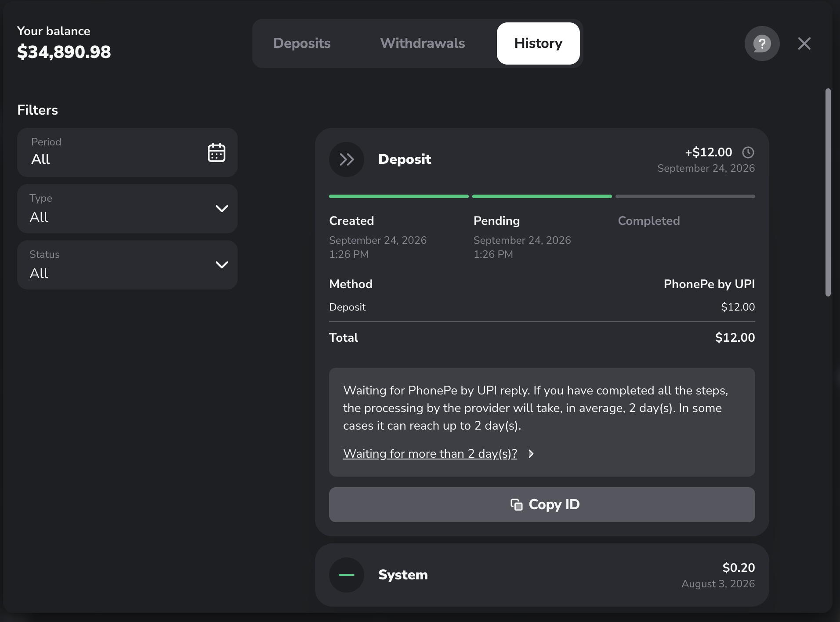This screenshot has width=840, height=622.
Task: Click the arrow next to waiting link
Action: click(531, 454)
